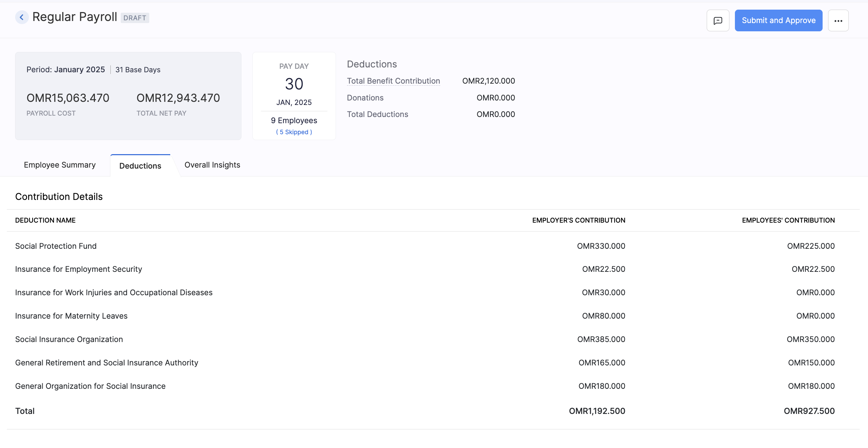The image size is (868, 448).
Task: Switch to the Overall Insights tab
Action: pos(212,165)
